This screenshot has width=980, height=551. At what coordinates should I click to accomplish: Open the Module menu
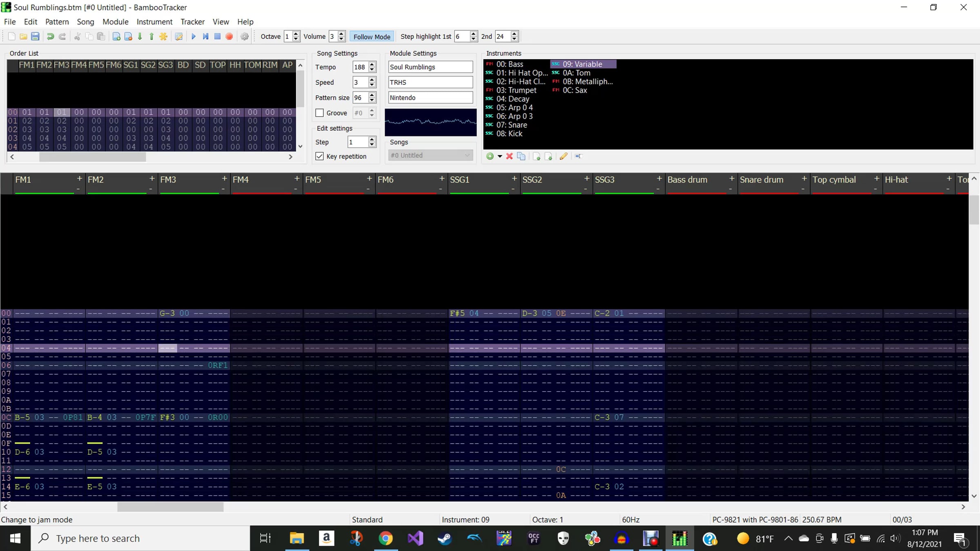tap(115, 22)
